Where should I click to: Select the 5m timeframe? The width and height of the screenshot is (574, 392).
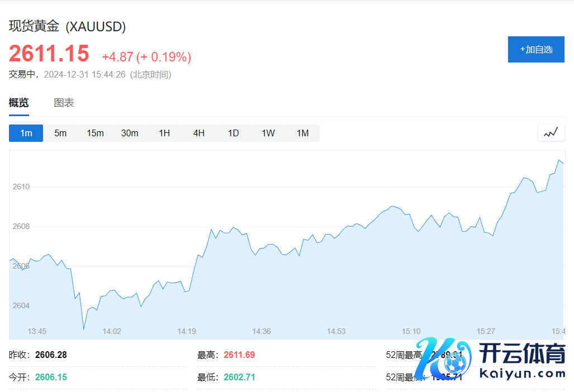[x=60, y=133]
